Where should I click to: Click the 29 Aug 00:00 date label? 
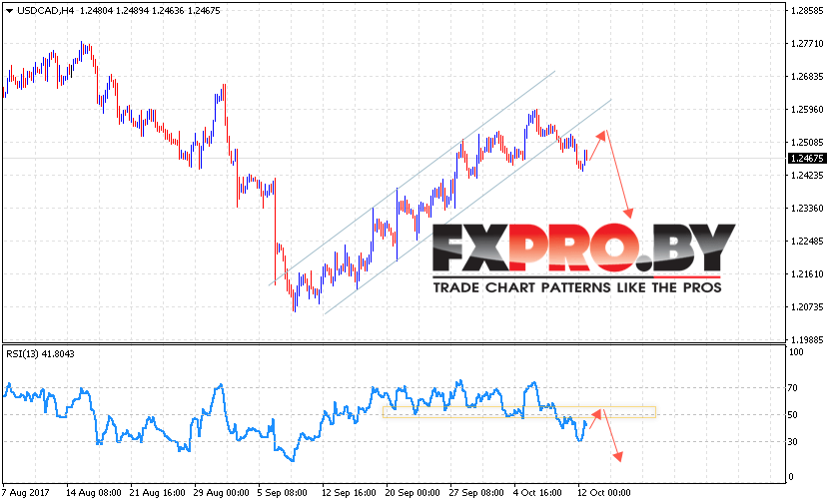[222, 492]
